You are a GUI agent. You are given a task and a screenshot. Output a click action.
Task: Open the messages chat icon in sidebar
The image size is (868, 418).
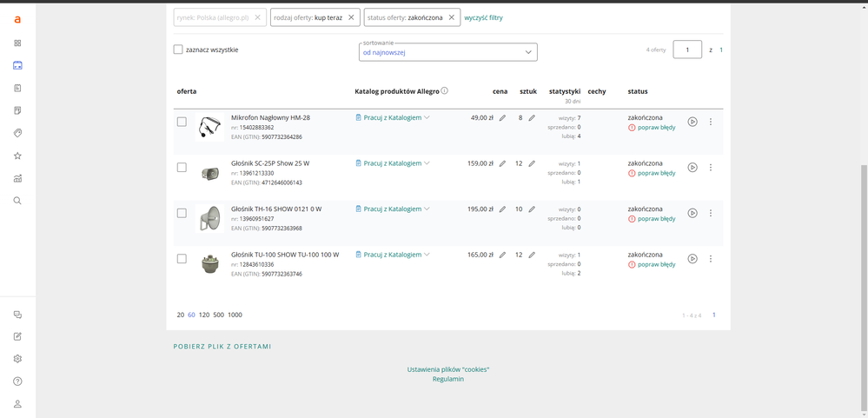[17, 315]
